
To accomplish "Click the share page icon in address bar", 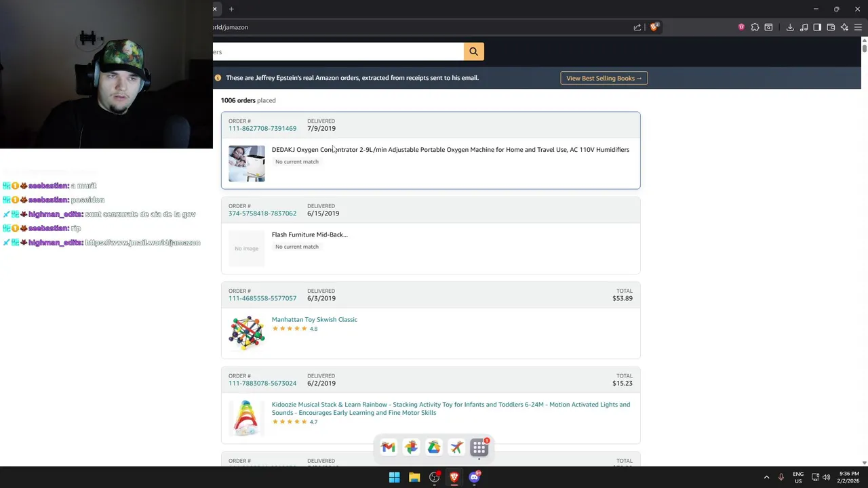I will click(637, 27).
